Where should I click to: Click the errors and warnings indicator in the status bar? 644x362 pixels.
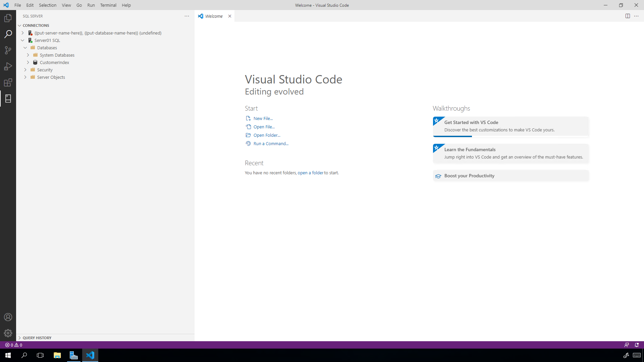[x=13, y=345]
